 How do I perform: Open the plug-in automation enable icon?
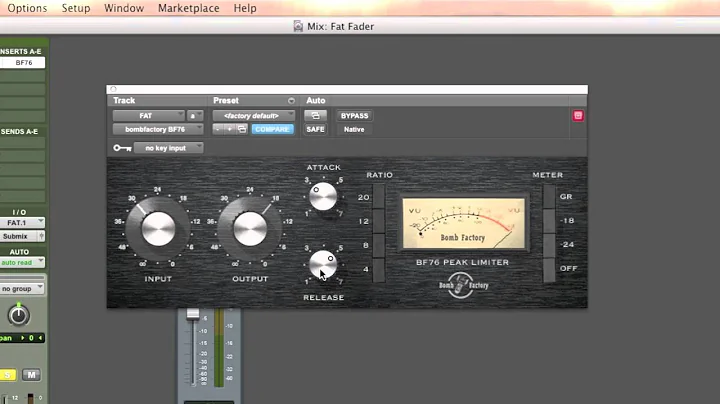coord(315,116)
